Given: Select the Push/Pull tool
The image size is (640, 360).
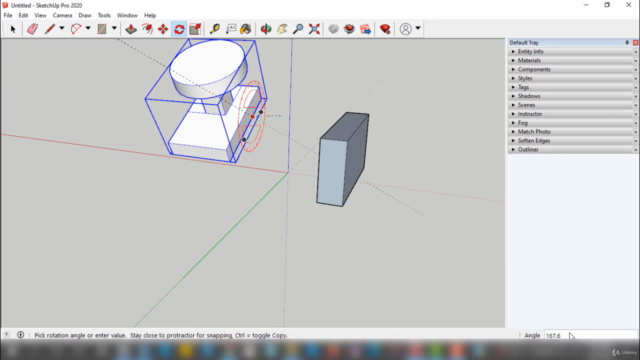Looking at the screenshot, I should click(131, 29).
